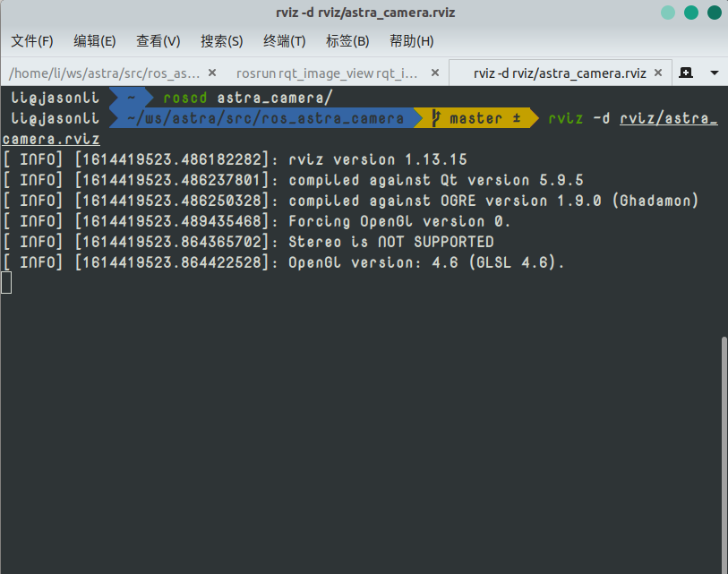Click the 'Forcing OpenGl version 0.' line
The width and height of the screenshot is (728, 574).
click(399, 221)
